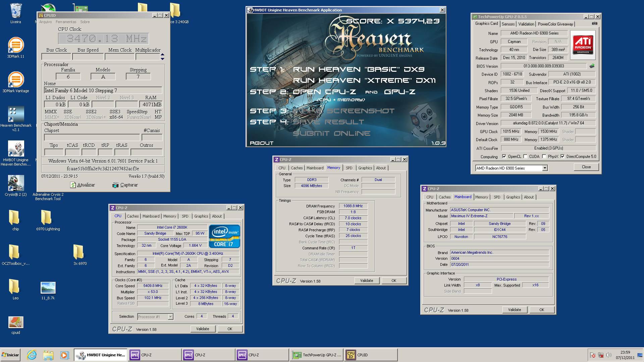The width and height of the screenshot is (644, 362).
Task: Click the GPU-Z BIOS save chip icon
Action: pos(592,66)
